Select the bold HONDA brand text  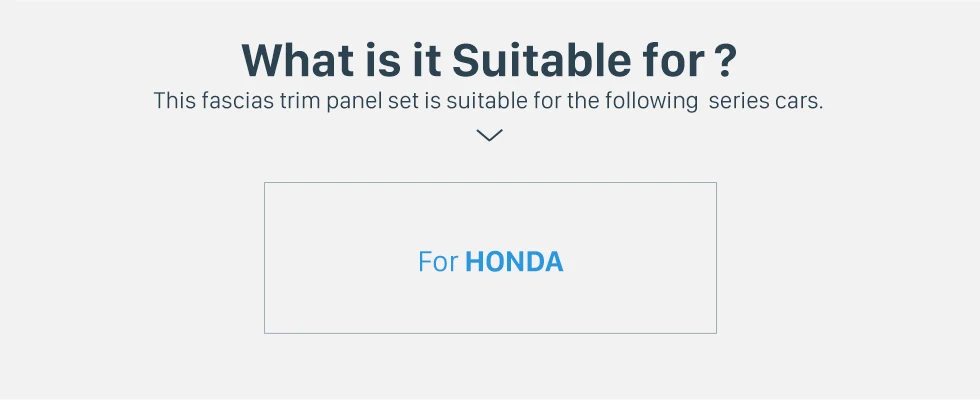[514, 262]
